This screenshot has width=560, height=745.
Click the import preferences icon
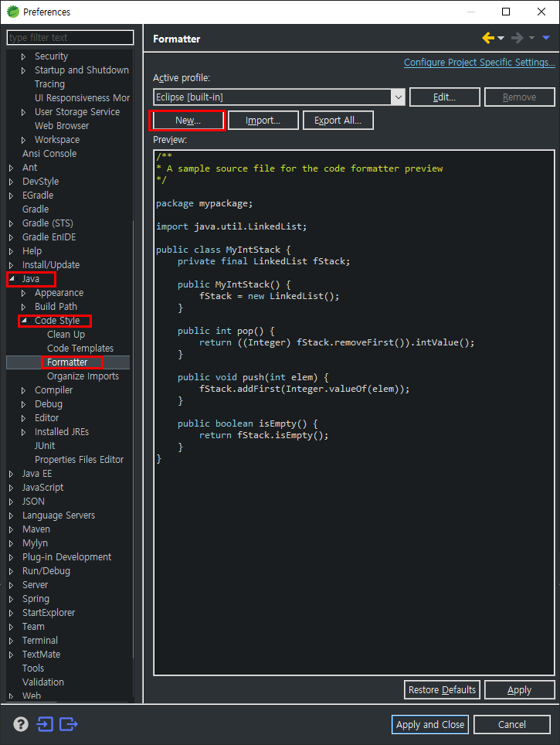45,724
